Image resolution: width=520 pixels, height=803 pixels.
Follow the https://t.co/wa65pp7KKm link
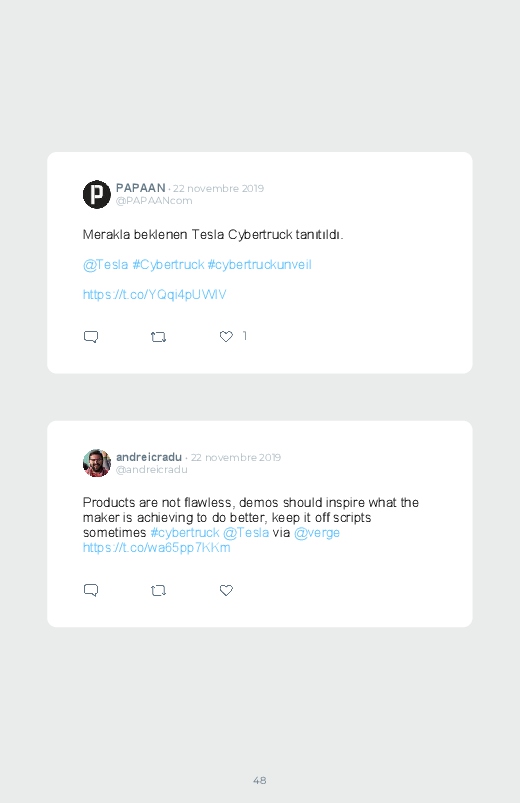coord(156,547)
